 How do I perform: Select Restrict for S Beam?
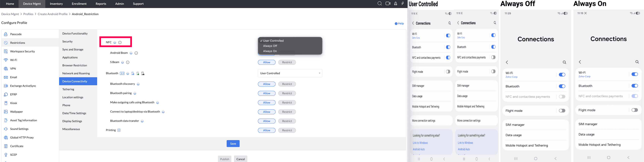[287, 62]
